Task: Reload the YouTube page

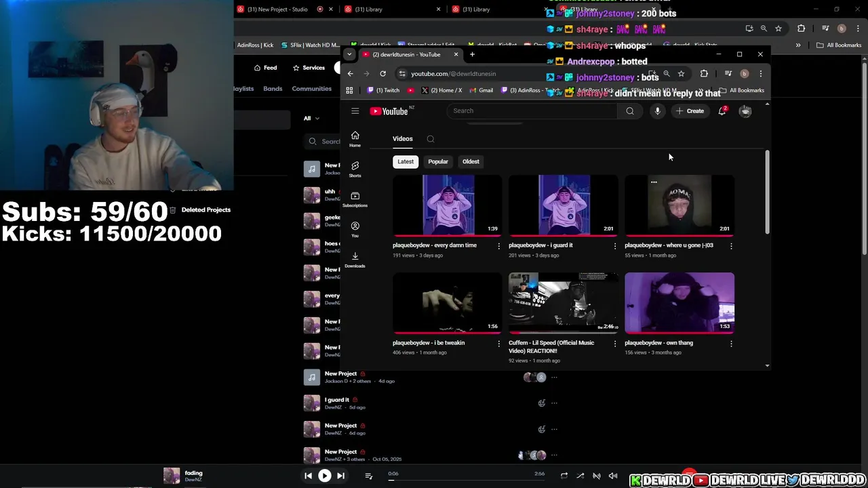Action: [x=383, y=74]
